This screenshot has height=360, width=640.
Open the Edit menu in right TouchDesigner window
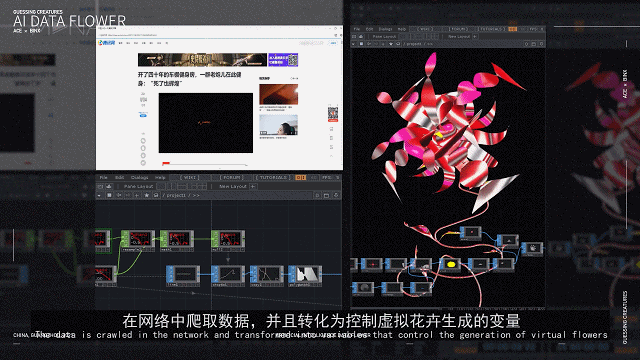pos(369,29)
